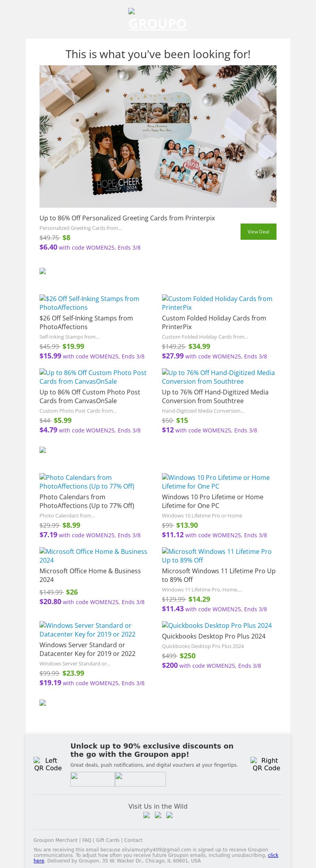
Task: Open the FAQ footer link
Action: 87,840
